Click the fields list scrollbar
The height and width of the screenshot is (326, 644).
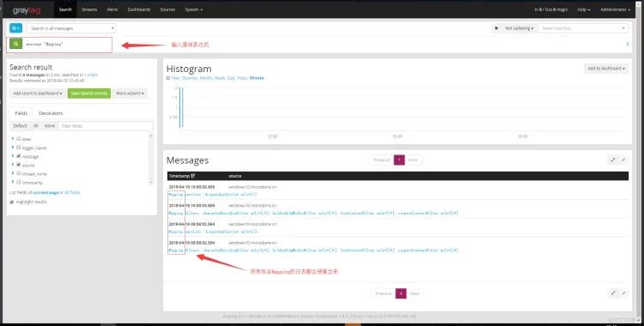click(x=151, y=159)
